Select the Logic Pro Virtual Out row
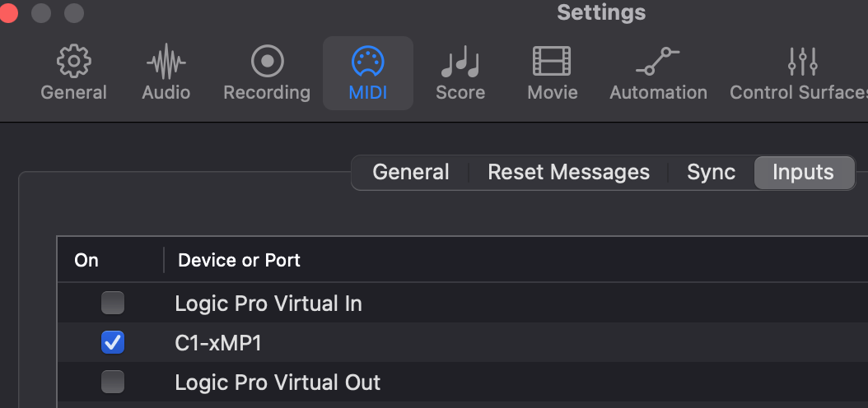This screenshot has height=408, width=868. [463, 382]
